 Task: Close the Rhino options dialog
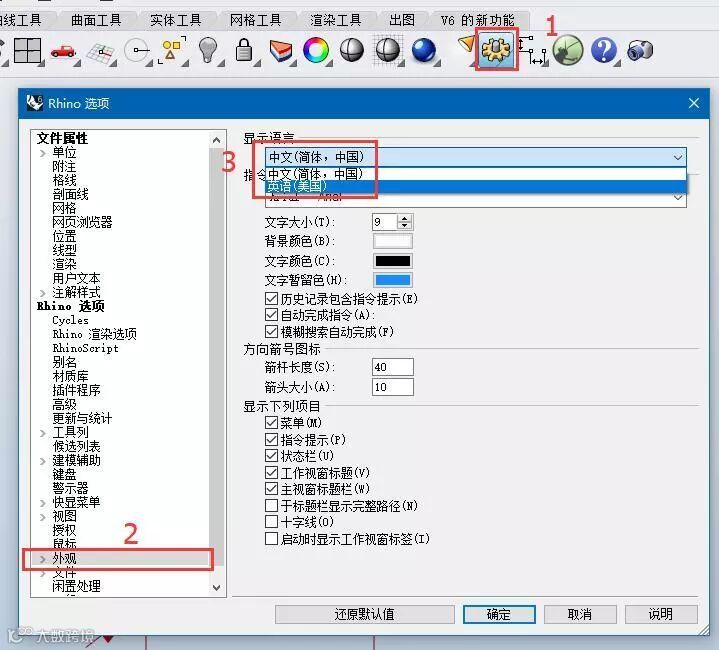694,103
